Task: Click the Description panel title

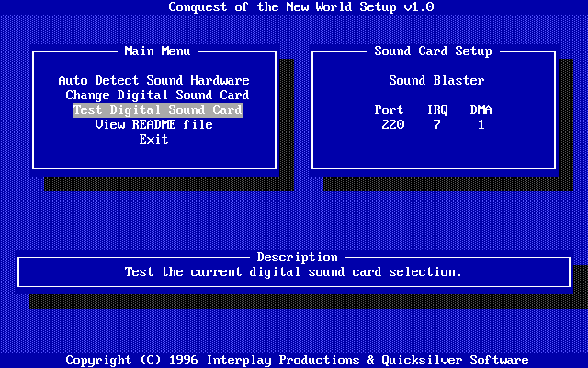Action: [298, 258]
